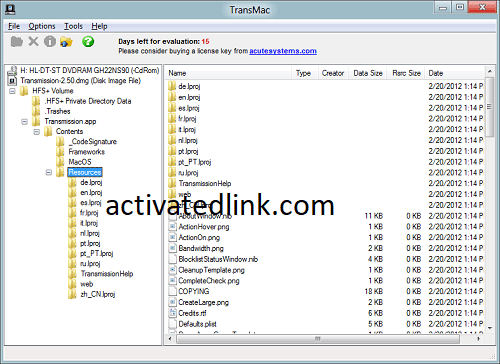The height and width of the screenshot is (364, 500).
Task: Click the X delete toolbar icon
Action: point(33,42)
